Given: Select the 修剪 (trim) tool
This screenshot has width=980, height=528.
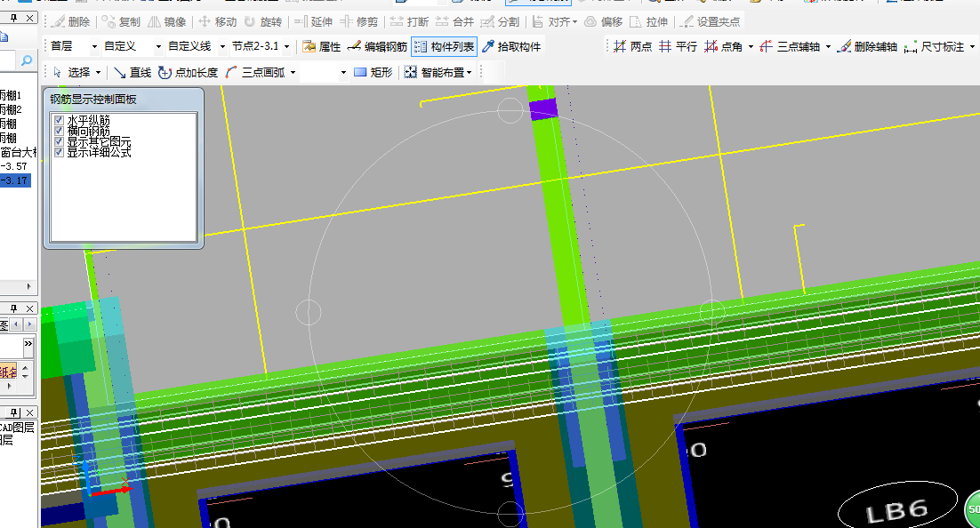Looking at the screenshot, I should [358, 22].
